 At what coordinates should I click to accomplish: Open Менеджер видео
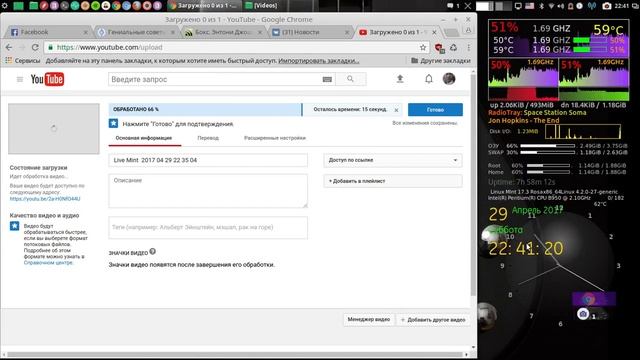pos(369,320)
